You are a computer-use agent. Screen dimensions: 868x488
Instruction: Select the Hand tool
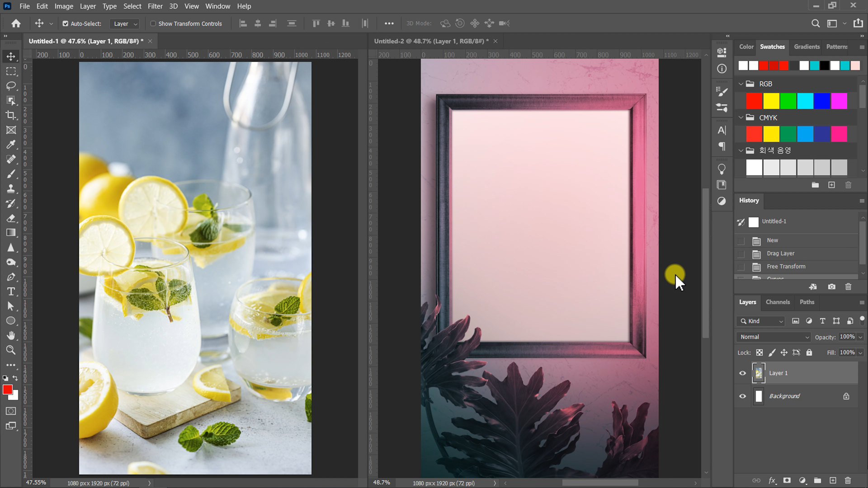coord(11,335)
